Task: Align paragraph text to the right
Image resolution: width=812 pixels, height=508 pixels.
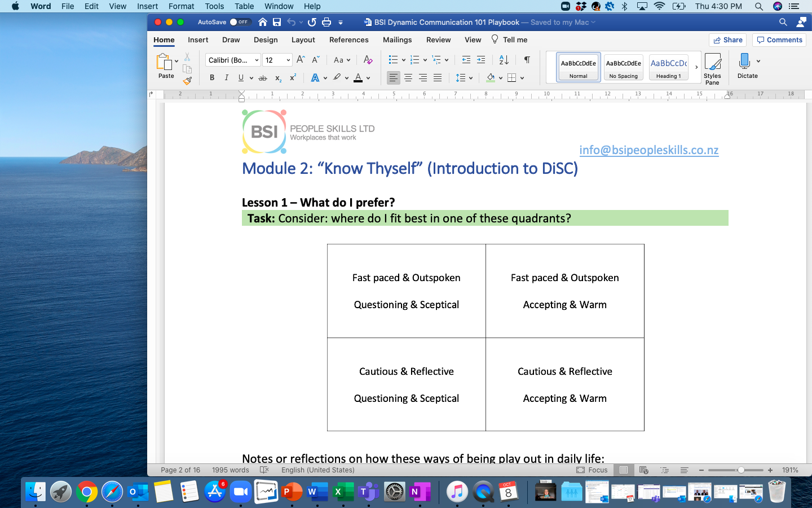Action: [x=423, y=78]
